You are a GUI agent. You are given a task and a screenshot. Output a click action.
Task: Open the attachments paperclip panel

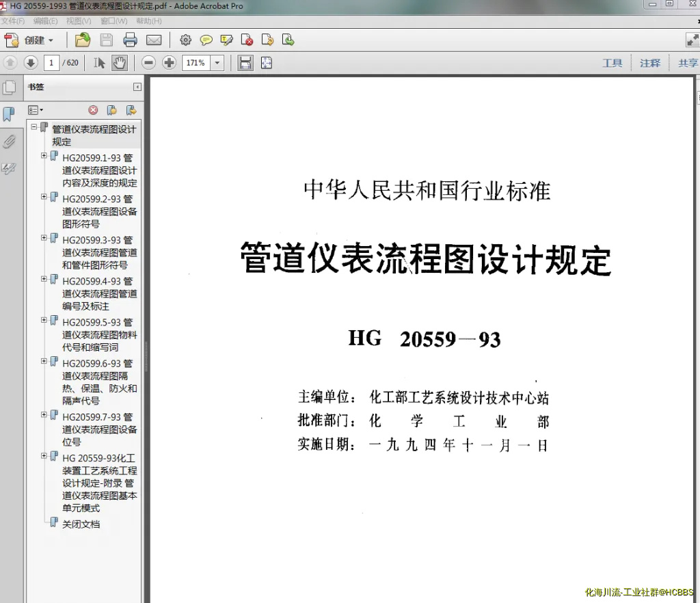tap(9, 142)
